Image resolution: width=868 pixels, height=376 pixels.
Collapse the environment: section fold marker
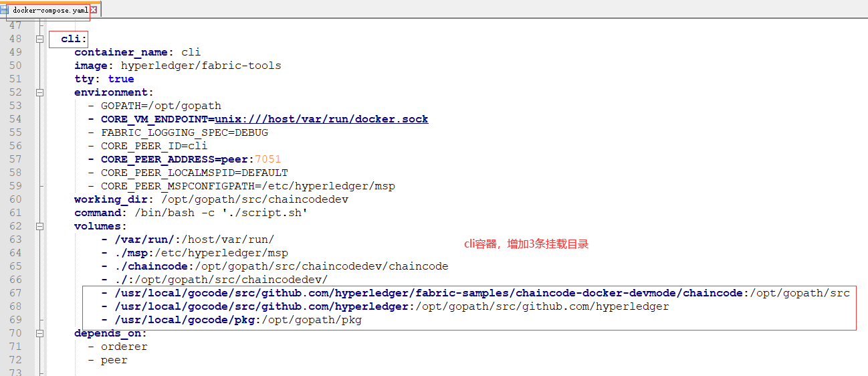click(39, 92)
